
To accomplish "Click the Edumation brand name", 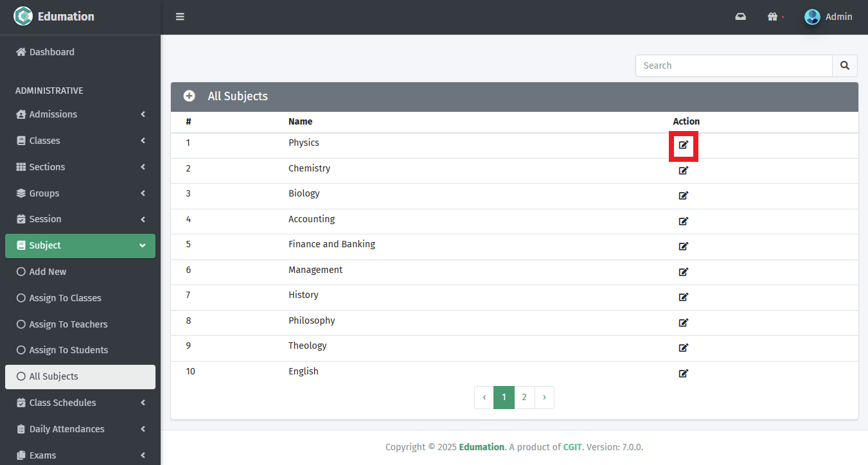I will click(x=66, y=17).
